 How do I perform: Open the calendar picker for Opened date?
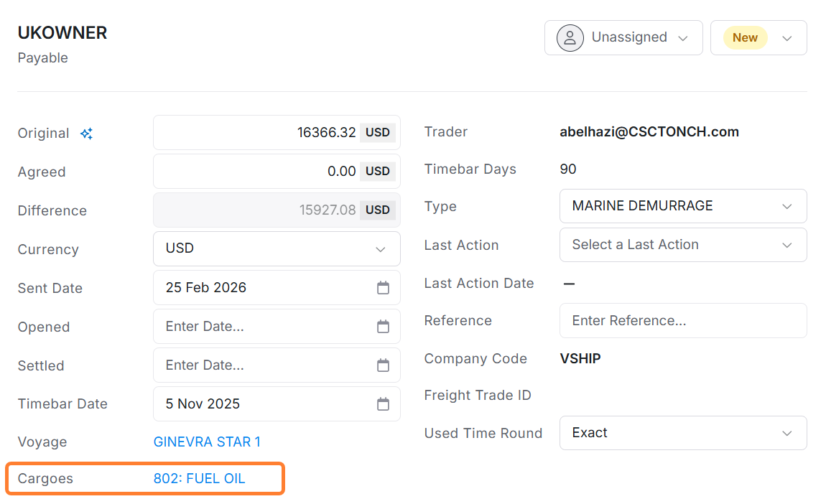coord(383,326)
